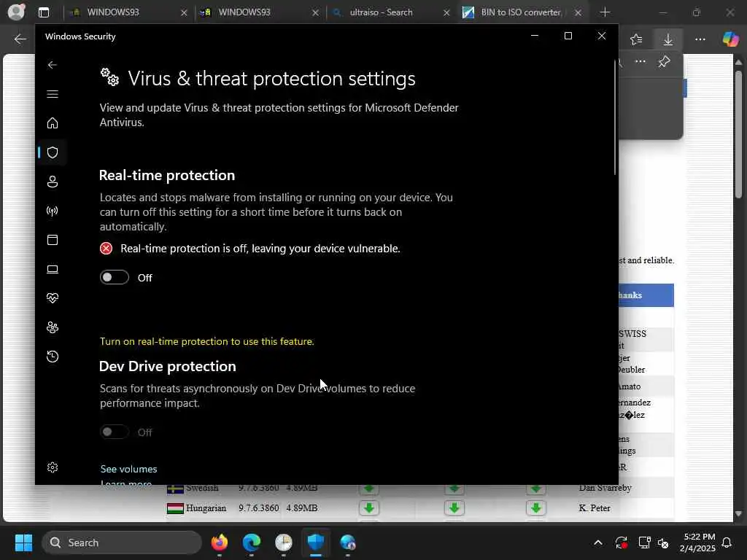Click the taskbar clock showing 5:22 PM

point(698,542)
